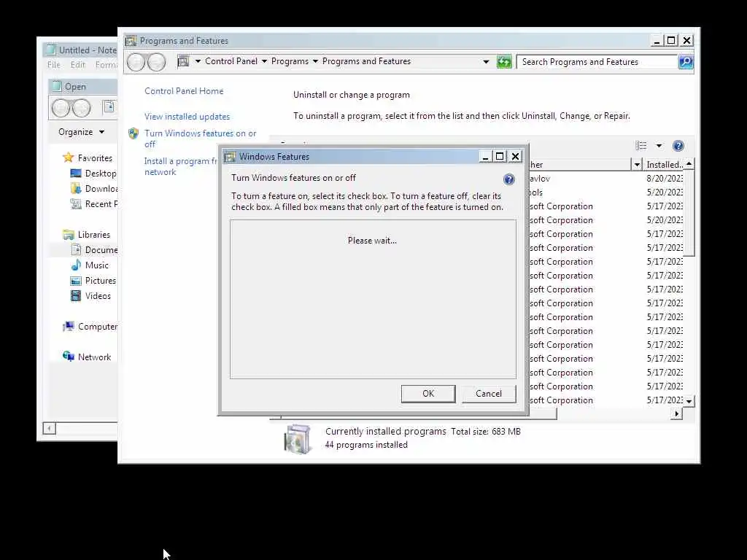Minimize the Windows Features dialog
Viewport: 747px width, 560px height.
click(485, 157)
